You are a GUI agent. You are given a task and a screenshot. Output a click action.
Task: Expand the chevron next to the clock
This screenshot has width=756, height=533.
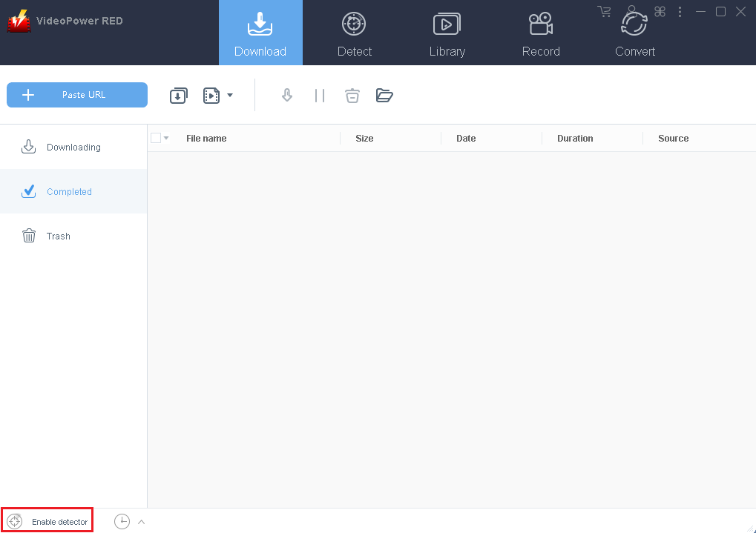[x=141, y=522]
